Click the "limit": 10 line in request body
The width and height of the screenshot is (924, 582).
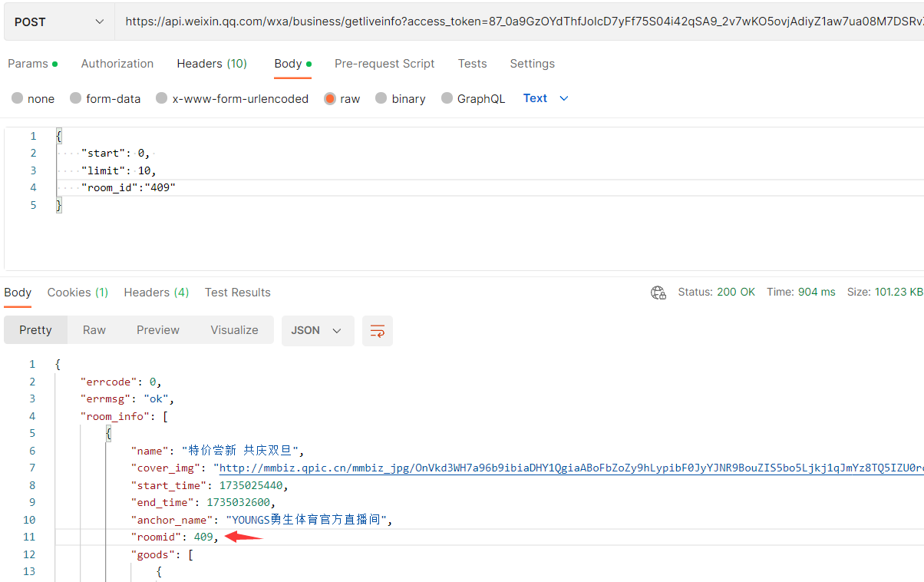pos(118,170)
